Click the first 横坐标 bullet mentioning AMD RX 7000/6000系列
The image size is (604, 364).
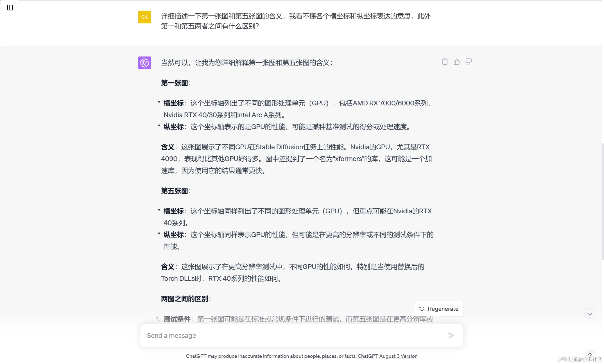(x=297, y=109)
